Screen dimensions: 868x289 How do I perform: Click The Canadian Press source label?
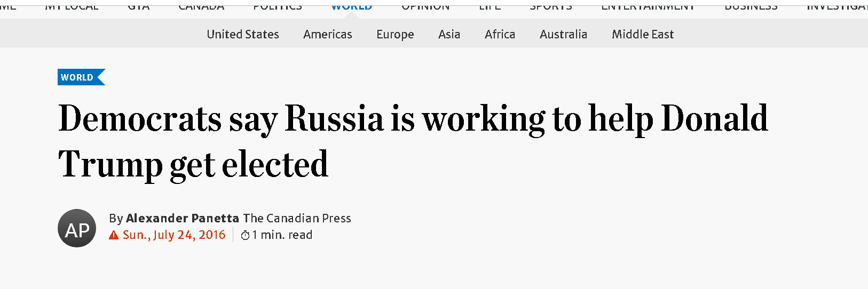pyautogui.click(x=297, y=218)
